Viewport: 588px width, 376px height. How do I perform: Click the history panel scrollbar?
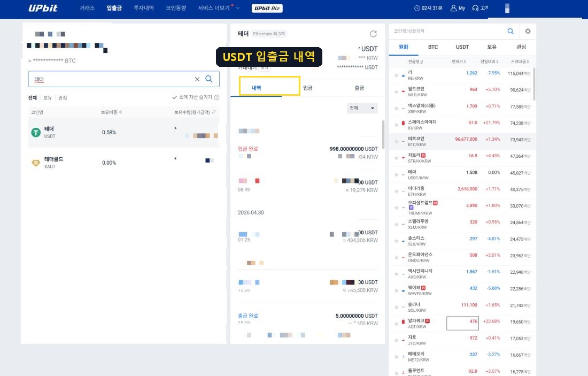coord(383,134)
